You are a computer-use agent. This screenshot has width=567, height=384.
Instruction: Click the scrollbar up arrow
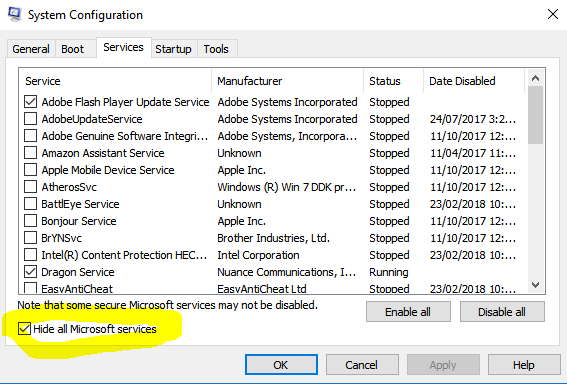click(x=536, y=78)
